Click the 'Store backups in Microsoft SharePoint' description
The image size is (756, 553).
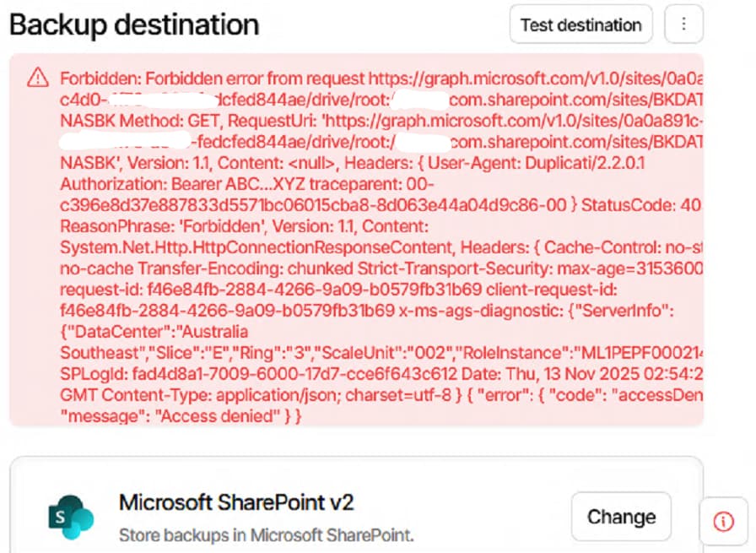267,535
